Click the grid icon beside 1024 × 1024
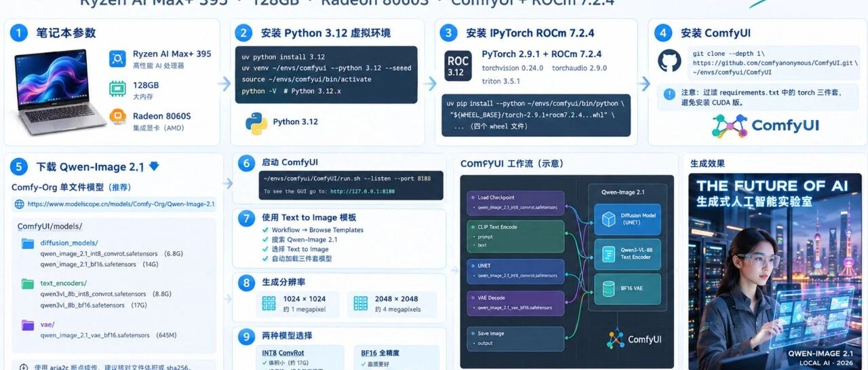The height and width of the screenshot is (370, 868). point(269,303)
